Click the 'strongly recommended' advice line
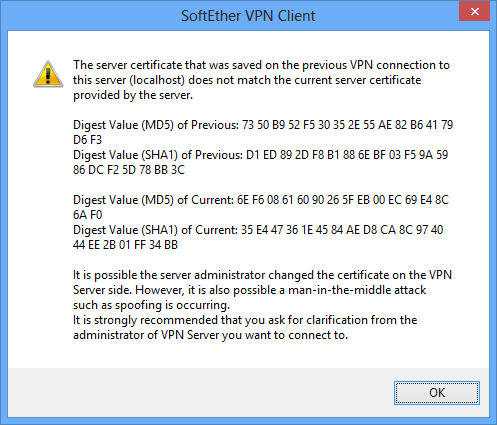Viewport: 497px width, 425px height. point(245,320)
